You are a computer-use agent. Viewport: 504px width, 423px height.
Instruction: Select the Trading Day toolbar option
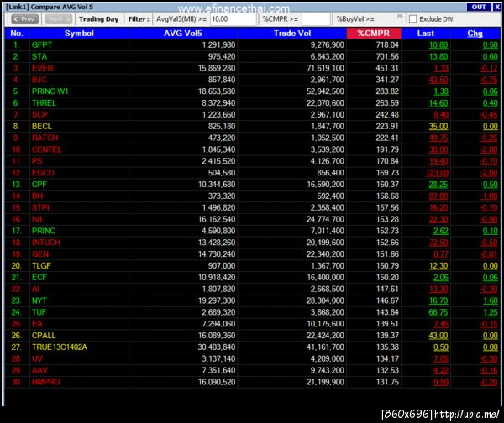[x=99, y=19]
